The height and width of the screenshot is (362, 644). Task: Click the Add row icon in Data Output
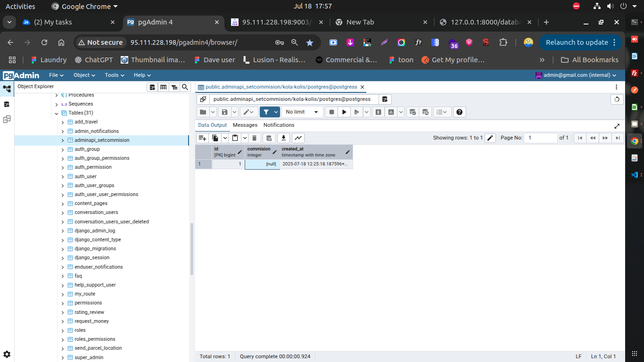pyautogui.click(x=202, y=138)
